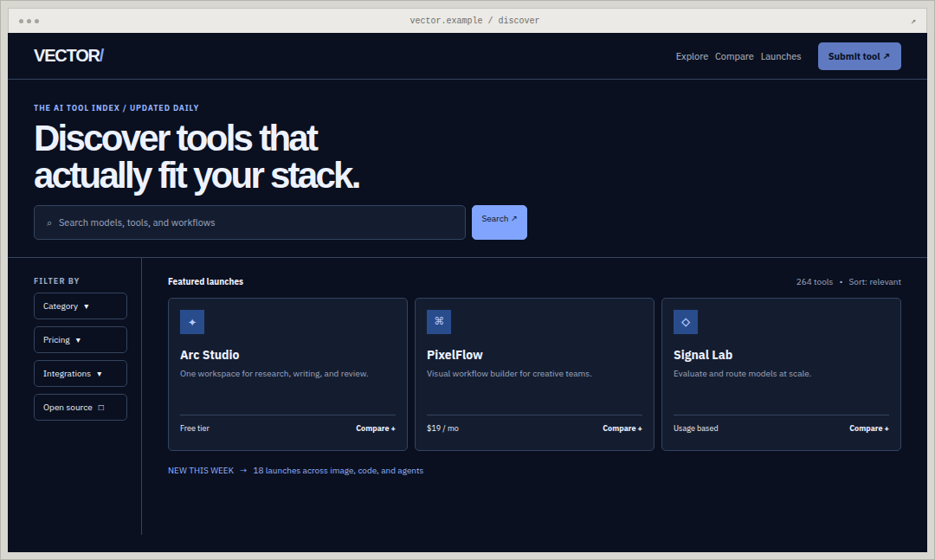
Task: Click the VECTOR/ logo
Action: (x=68, y=56)
